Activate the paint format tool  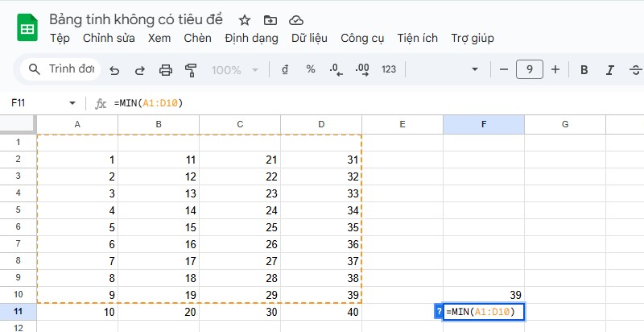click(x=191, y=70)
